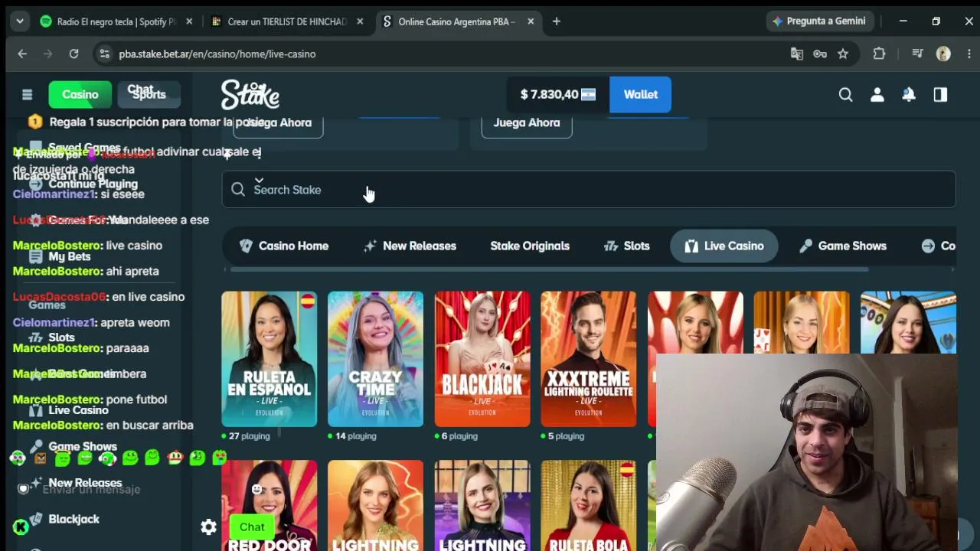Open the Stake hamburger sidebar menu

27,94
